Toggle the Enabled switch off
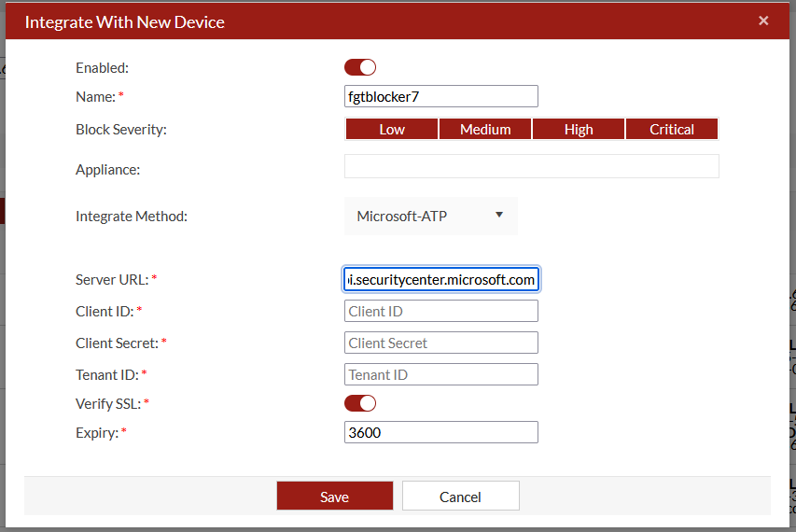This screenshot has height=532, width=796. pyautogui.click(x=360, y=67)
